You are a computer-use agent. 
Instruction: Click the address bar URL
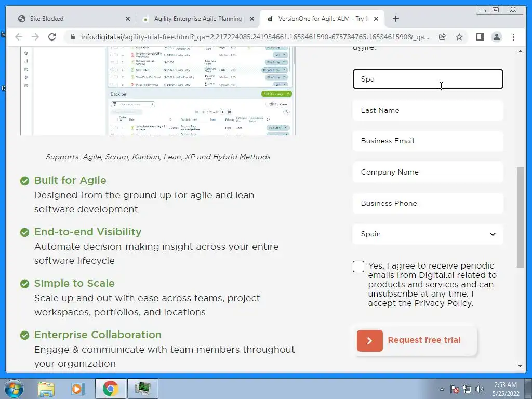[x=255, y=37]
